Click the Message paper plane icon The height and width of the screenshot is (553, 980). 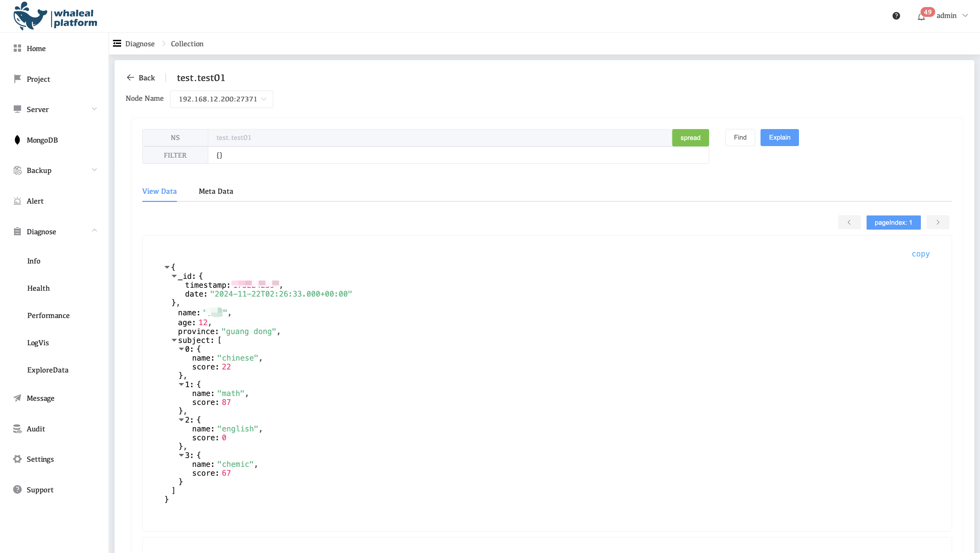coord(17,398)
